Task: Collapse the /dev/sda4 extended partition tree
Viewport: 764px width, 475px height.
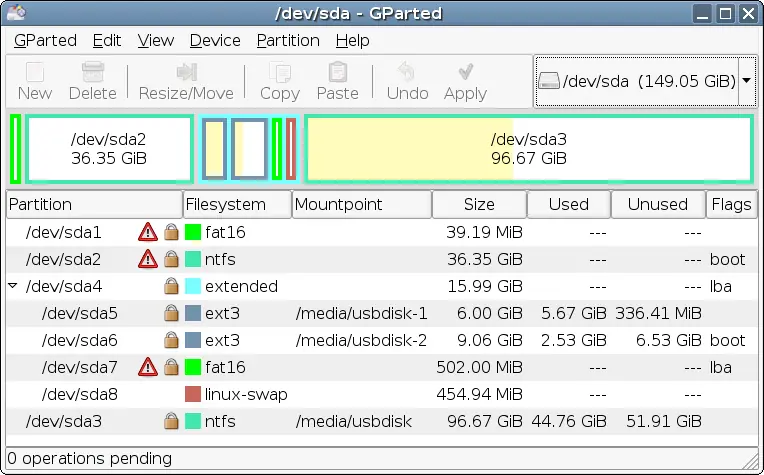Action: 13,285
